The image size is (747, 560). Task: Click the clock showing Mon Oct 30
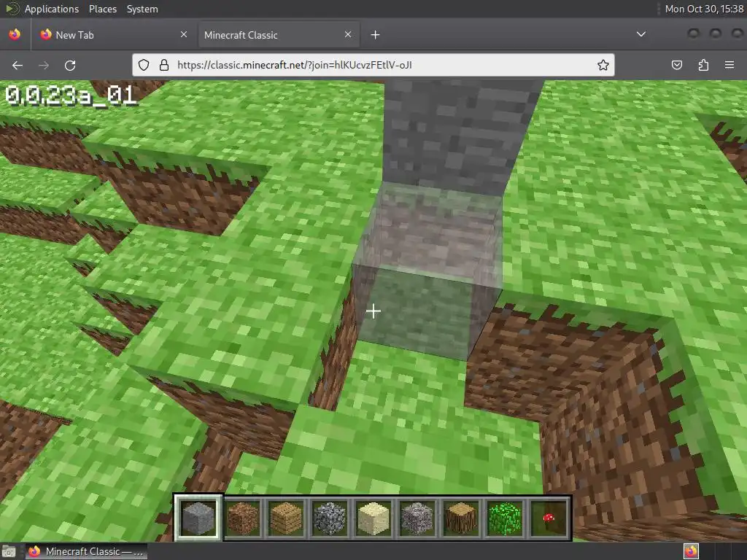click(704, 9)
